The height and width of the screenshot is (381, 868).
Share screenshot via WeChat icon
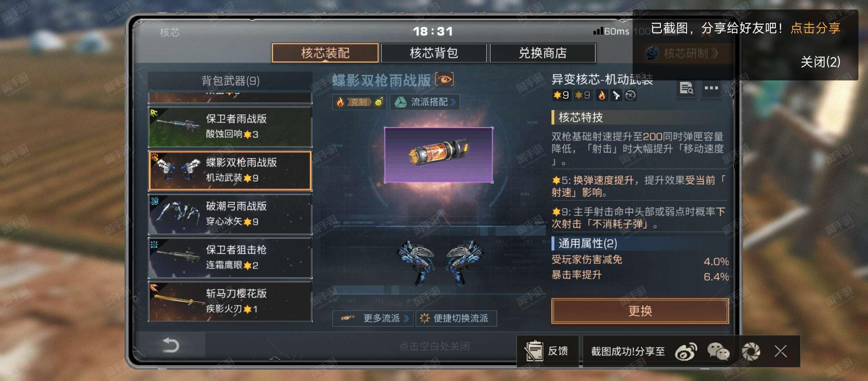tap(718, 351)
